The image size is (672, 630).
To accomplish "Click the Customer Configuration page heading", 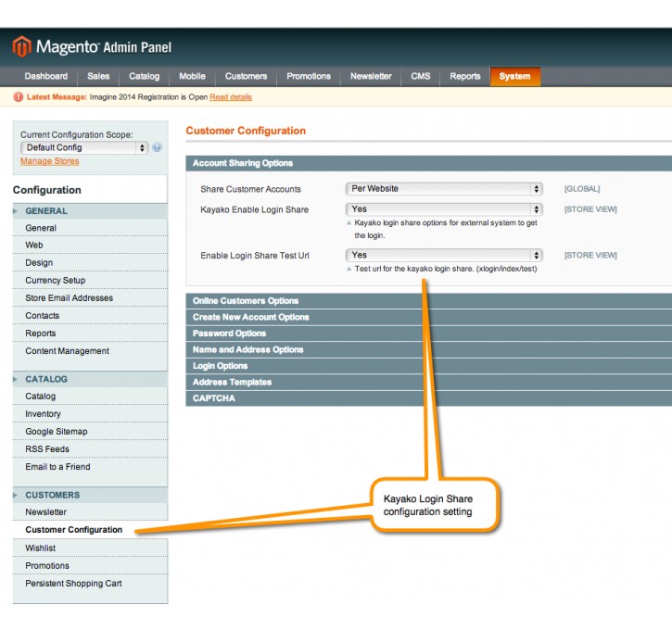I will [246, 131].
